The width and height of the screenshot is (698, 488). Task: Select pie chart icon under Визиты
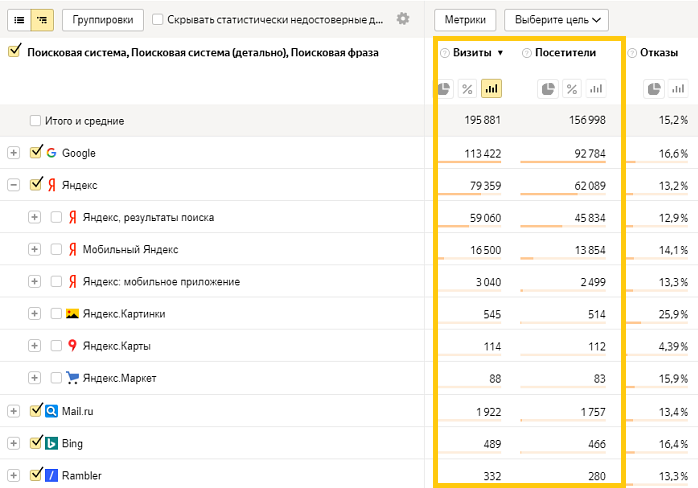pos(444,89)
